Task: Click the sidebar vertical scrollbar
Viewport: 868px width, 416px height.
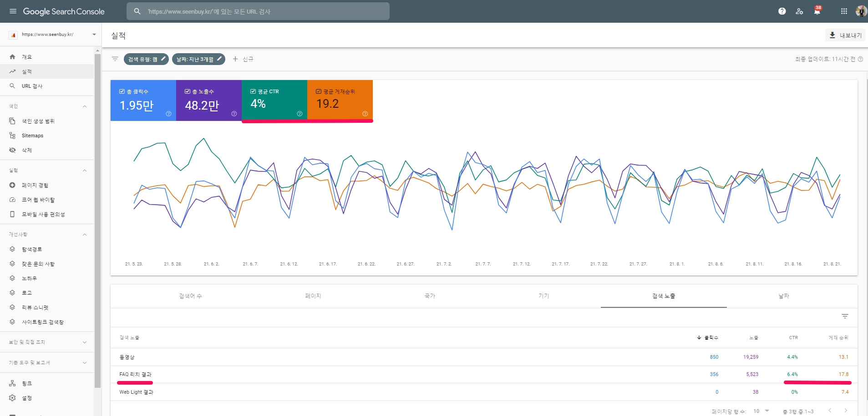Action: 97,221
